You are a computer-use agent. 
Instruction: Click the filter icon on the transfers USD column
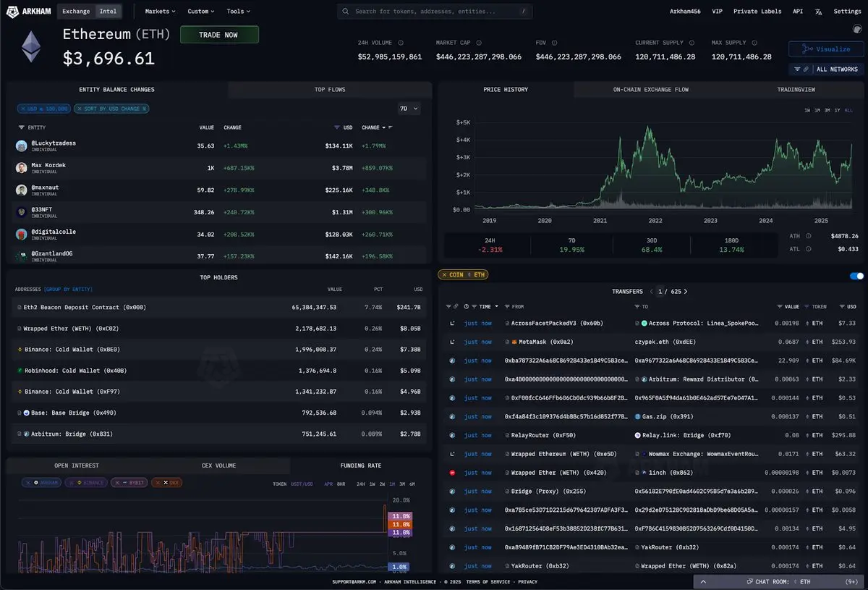point(842,307)
